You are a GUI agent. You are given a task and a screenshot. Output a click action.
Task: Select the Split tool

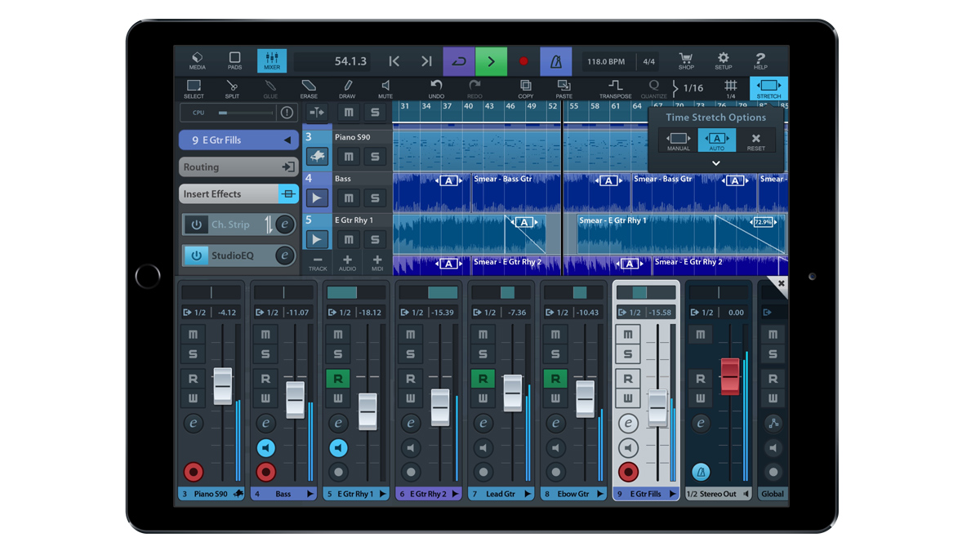tap(232, 88)
